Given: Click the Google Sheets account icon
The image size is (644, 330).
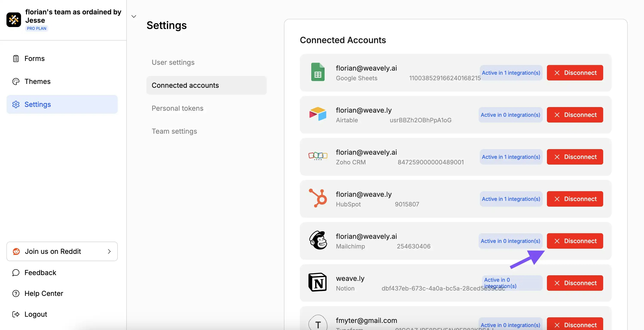Looking at the screenshot, I should point(317,72).
